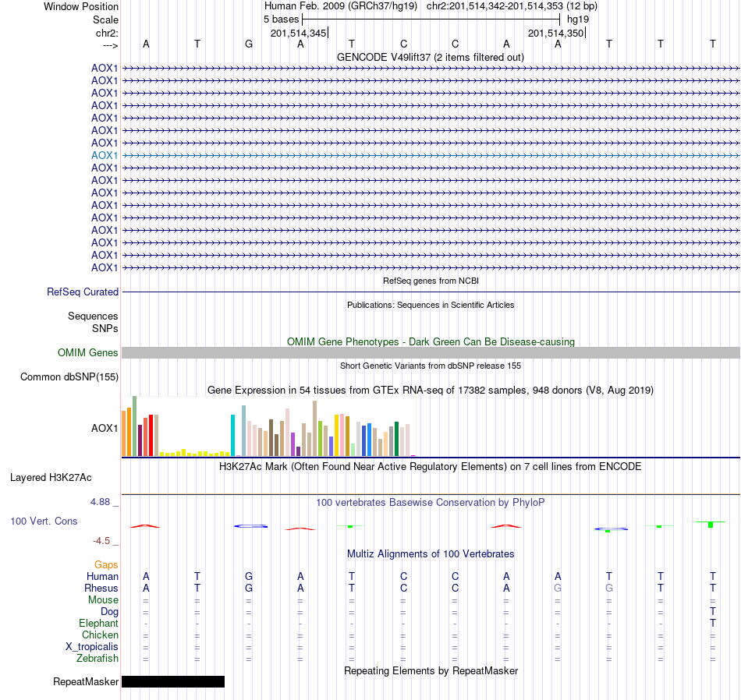Click the X_tropicalis species label
Image resolution: width=741 pixels, height=700 pixels.
(x=92, y=647)
